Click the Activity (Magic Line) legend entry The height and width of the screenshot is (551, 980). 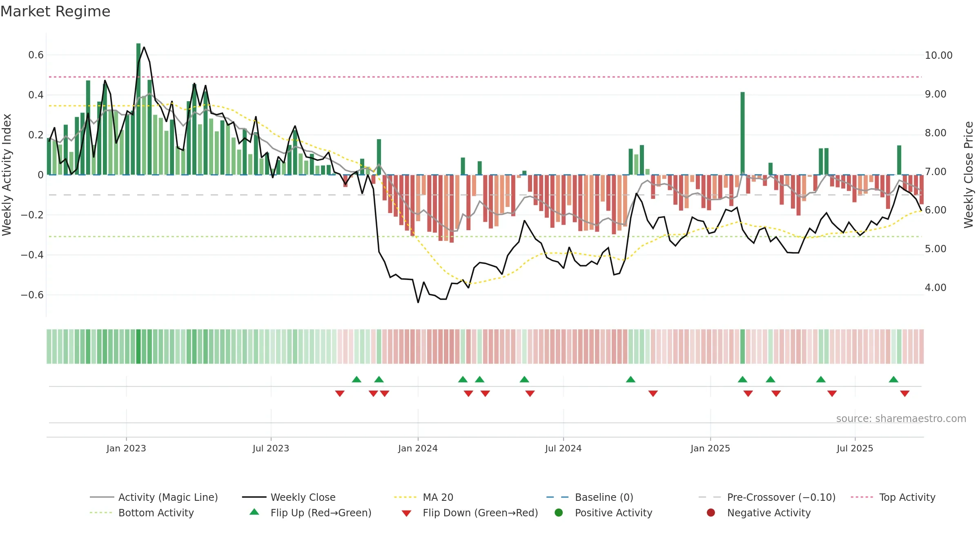[x=154, y=497]
